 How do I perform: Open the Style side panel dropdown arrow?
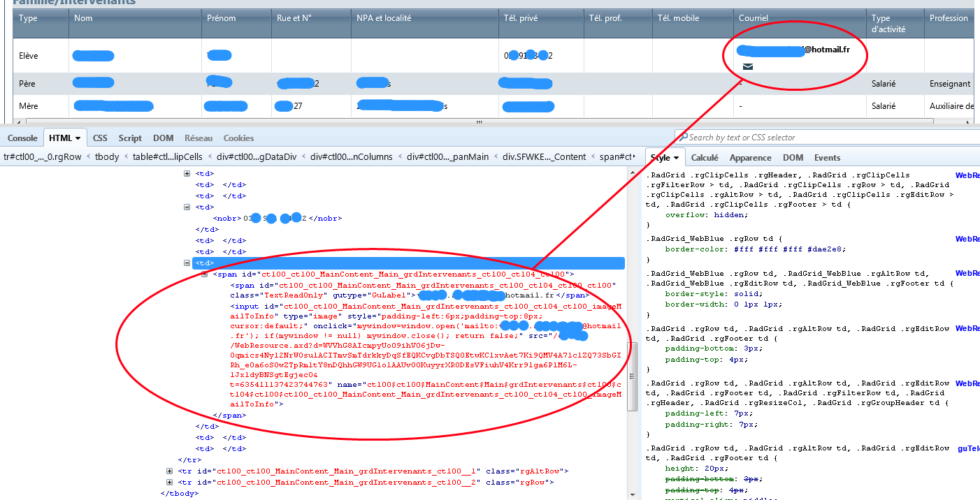click(x=677, y=158)
